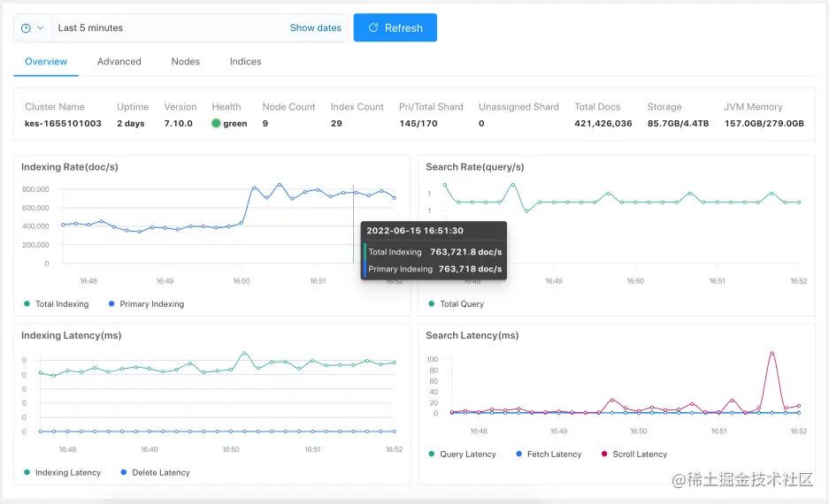Image resolution: width=829 pixels, height=504 pixels.
Task: Click cluster name kes-1655101003
Action: click(63, 124)
